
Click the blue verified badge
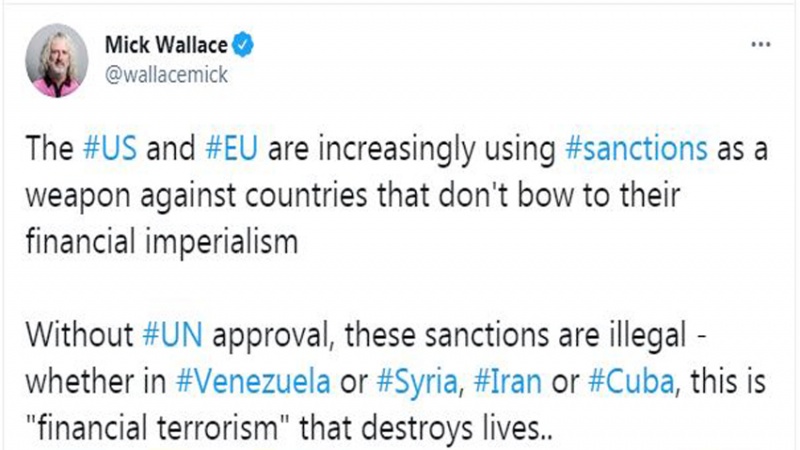[243, 44]
